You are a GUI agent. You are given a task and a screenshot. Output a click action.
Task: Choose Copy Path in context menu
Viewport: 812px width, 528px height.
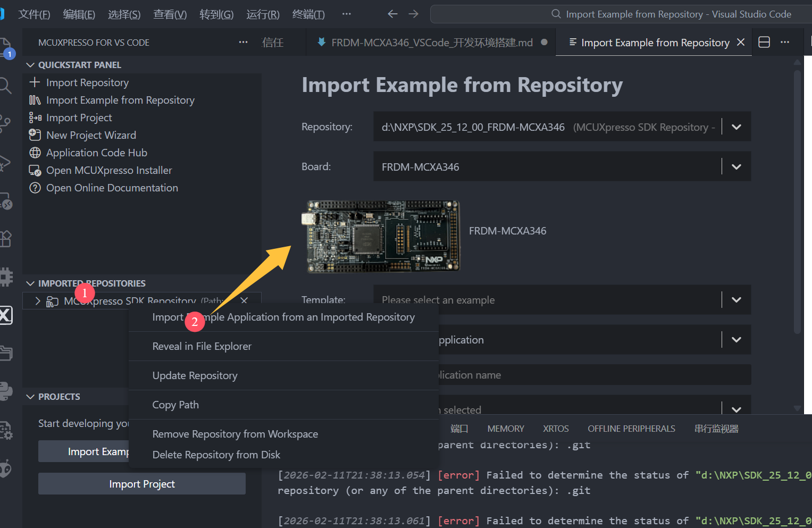(283, 405)
